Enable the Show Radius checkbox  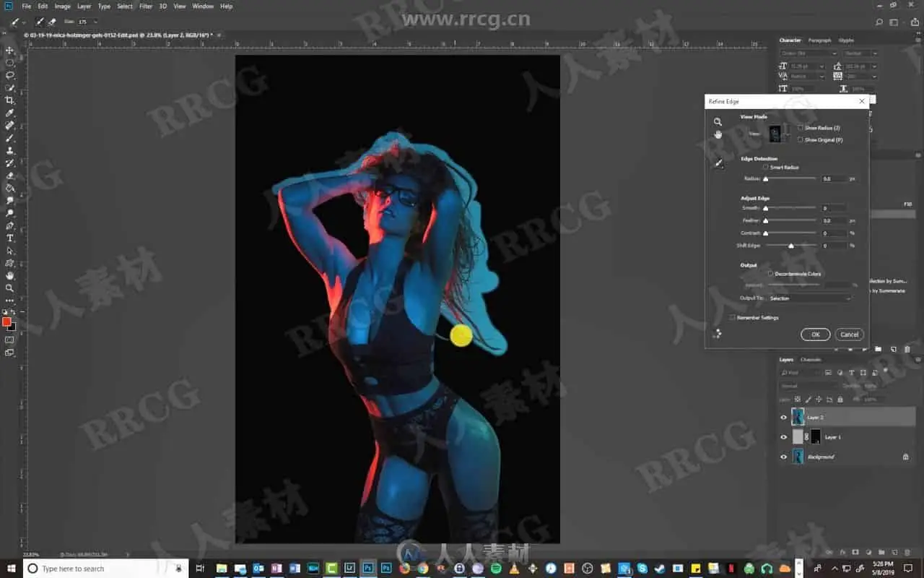(801, 128)
